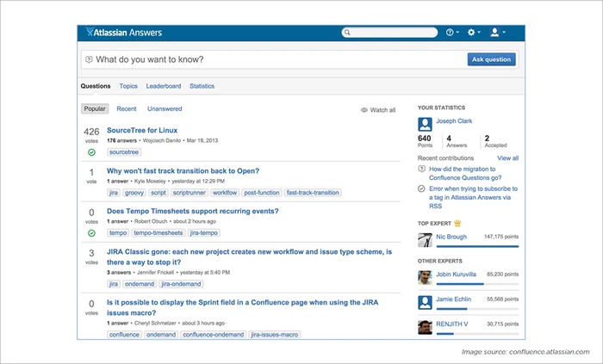Click View all recent contributions

pyautogui.click(x=507, y=158)
